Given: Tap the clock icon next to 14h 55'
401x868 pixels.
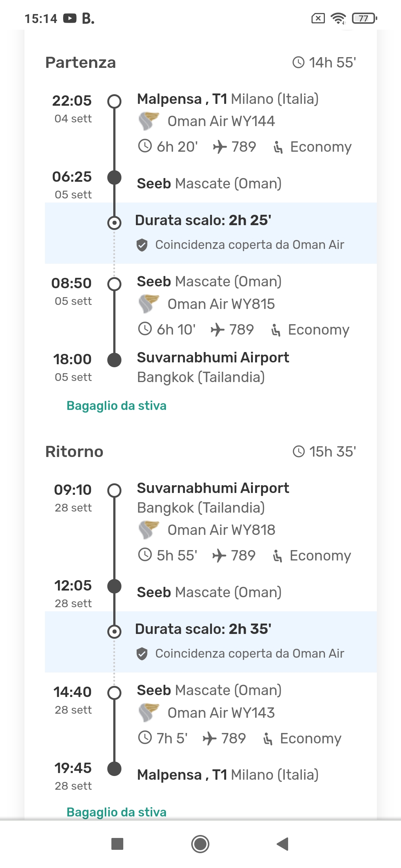Looking at the screenshot, I should coord(299,62).
